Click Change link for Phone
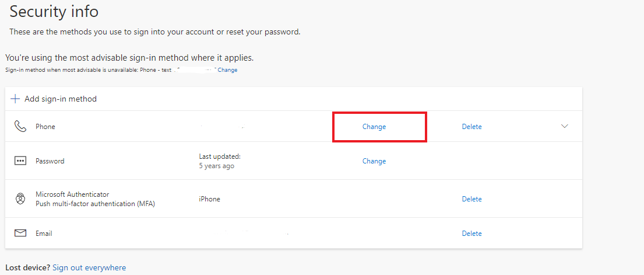Viewport: 644px width, 275px height. tap(374, 127)
